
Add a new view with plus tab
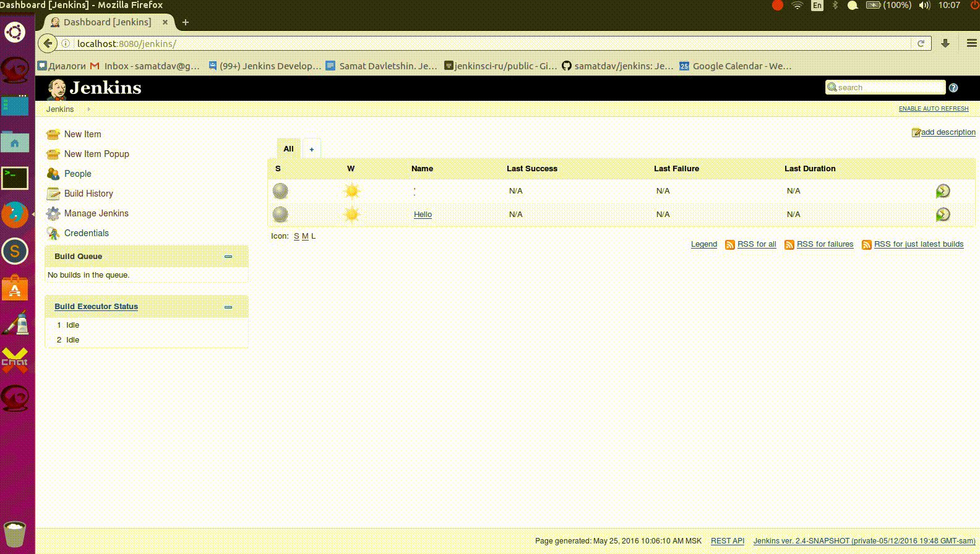click(311, 149)
